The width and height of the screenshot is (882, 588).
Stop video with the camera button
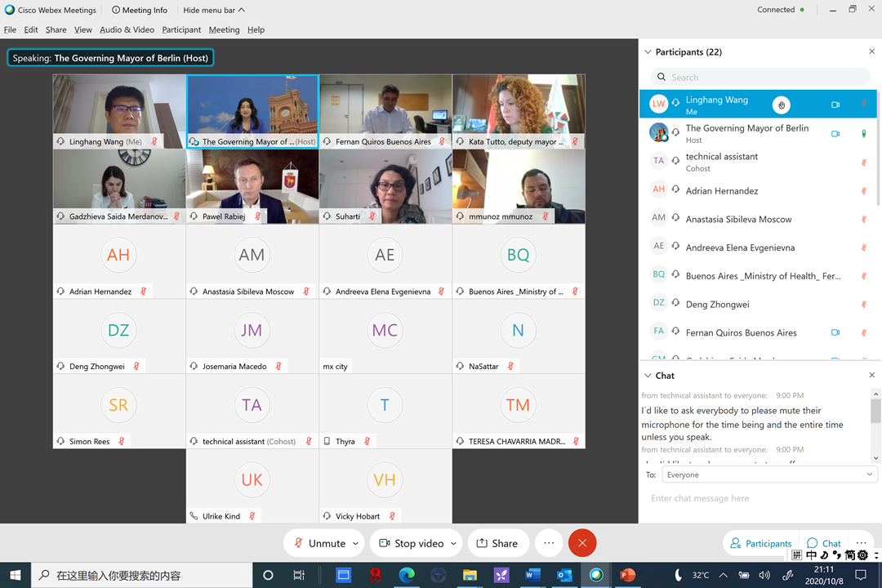(x=411, y=543)
